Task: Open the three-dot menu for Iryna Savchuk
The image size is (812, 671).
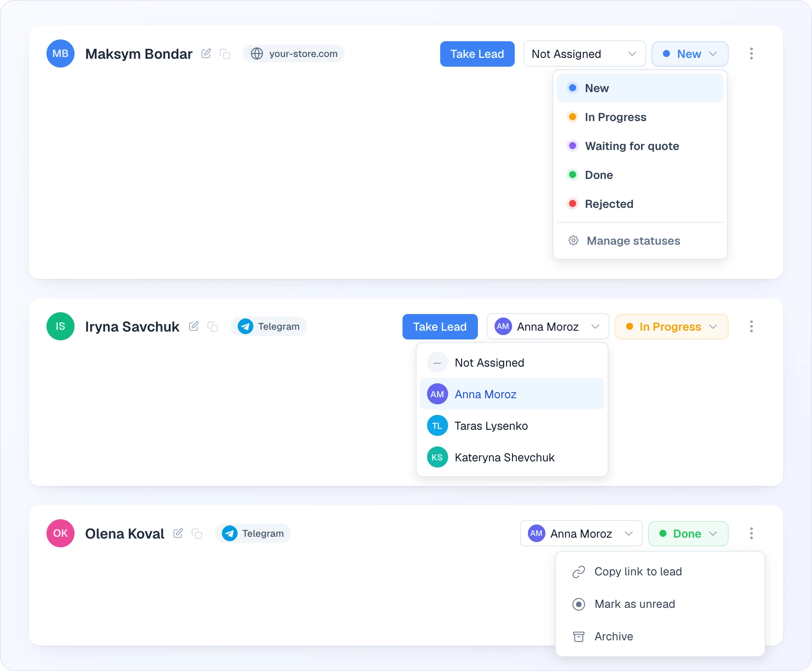Action: tap(751, 326)
